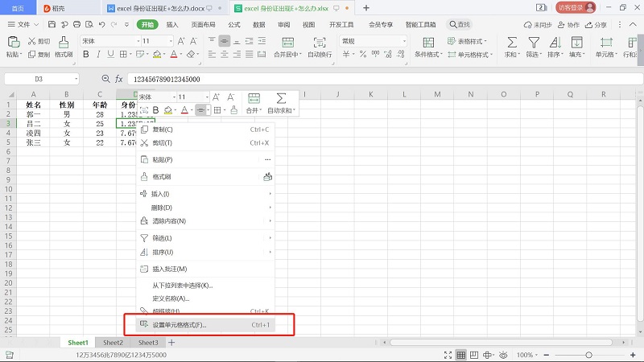This screenshot has width=644, height=362.
Task: Click 设置单元格格式 in the context menu
Action: pyautogui.click(x=180, y=325)
